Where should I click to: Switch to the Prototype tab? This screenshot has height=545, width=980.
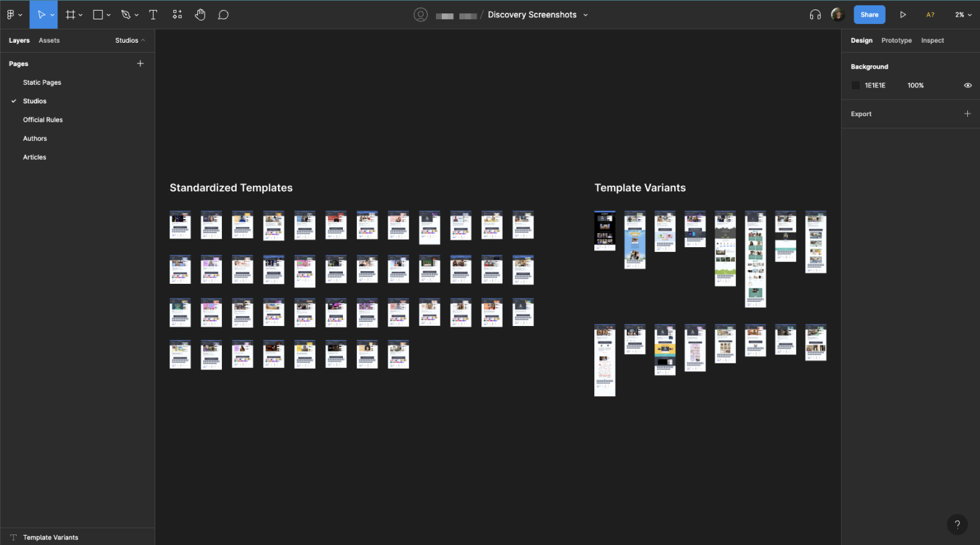pos(896,41)
